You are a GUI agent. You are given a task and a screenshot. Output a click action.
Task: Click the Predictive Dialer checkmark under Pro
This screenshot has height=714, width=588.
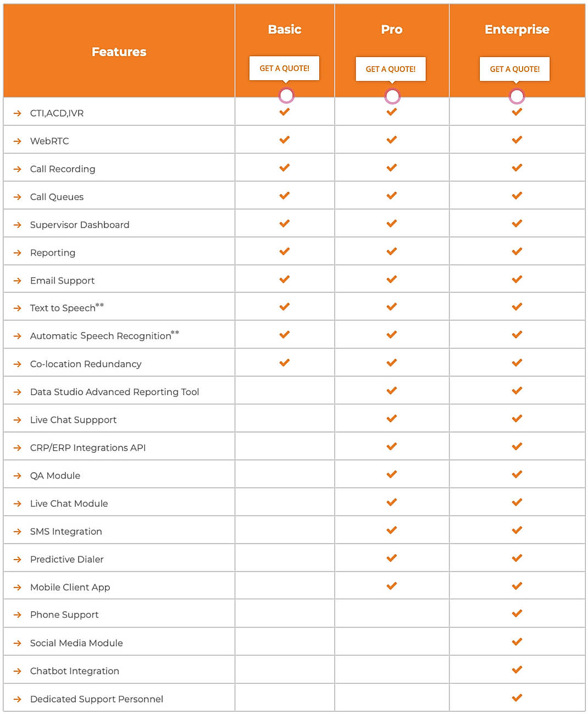pos(392,557)
